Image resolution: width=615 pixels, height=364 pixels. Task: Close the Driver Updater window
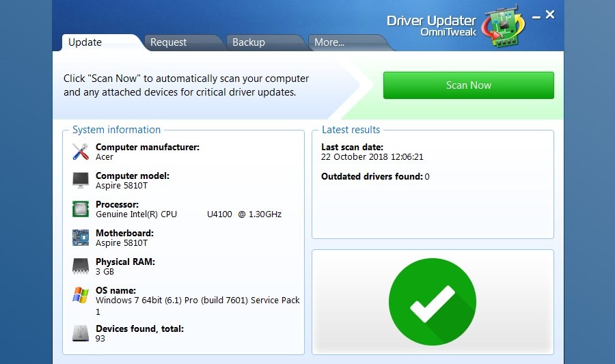(x=550, y=14)
